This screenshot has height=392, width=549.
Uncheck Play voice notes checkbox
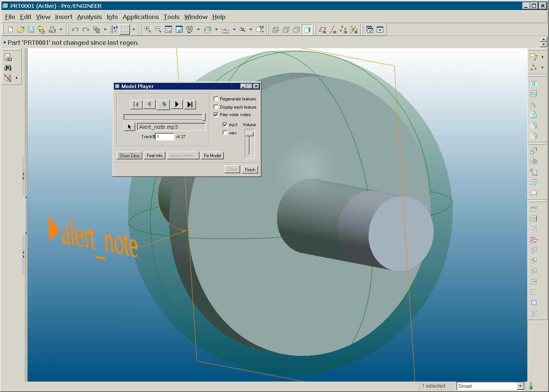[216, 115]
